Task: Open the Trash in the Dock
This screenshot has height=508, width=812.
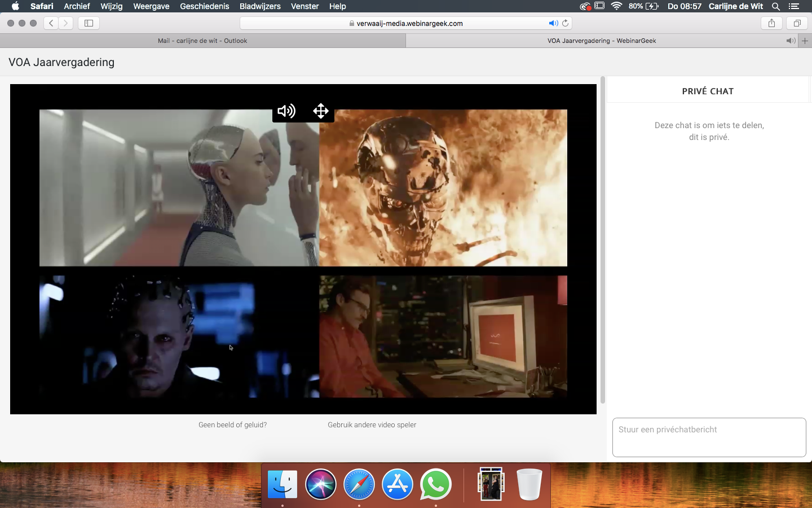Action: (529, 484)
